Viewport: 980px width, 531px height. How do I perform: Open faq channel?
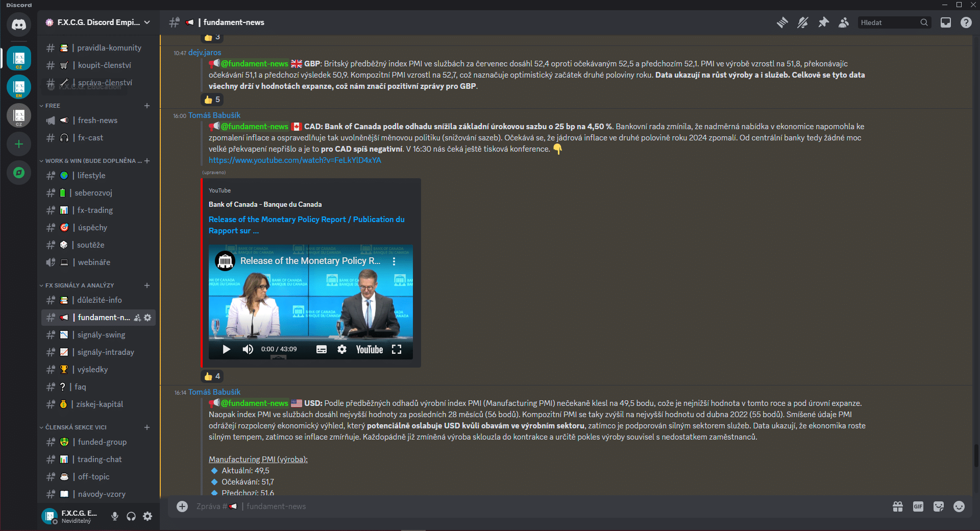(99, 387)
